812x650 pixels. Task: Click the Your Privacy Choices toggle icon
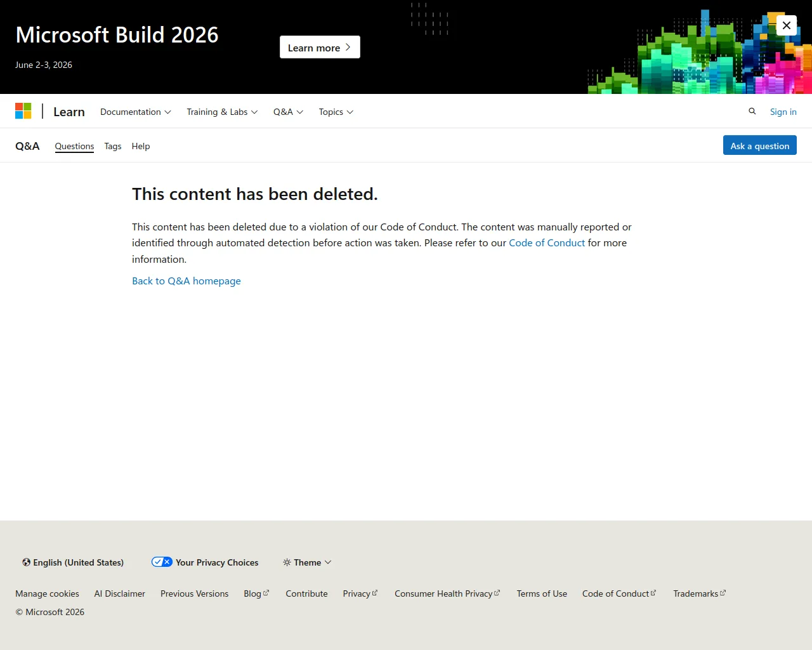[162, 562]
